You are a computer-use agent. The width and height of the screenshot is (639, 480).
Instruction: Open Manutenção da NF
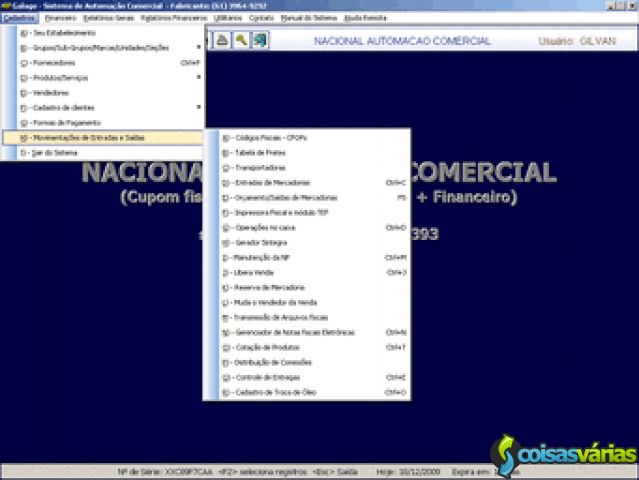(306, 258)
